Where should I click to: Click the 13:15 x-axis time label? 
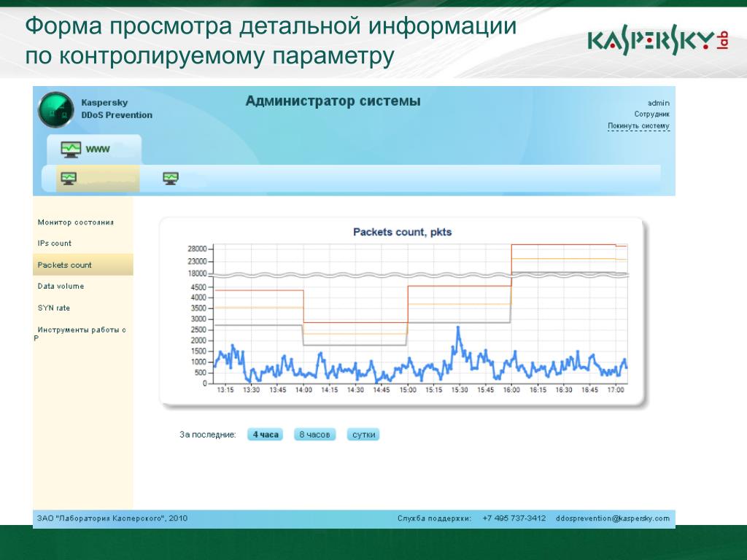(225, 390)
